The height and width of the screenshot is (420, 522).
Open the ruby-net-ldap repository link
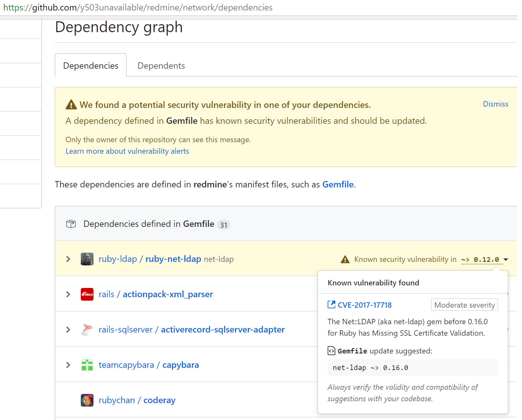[x=173, y=259]
